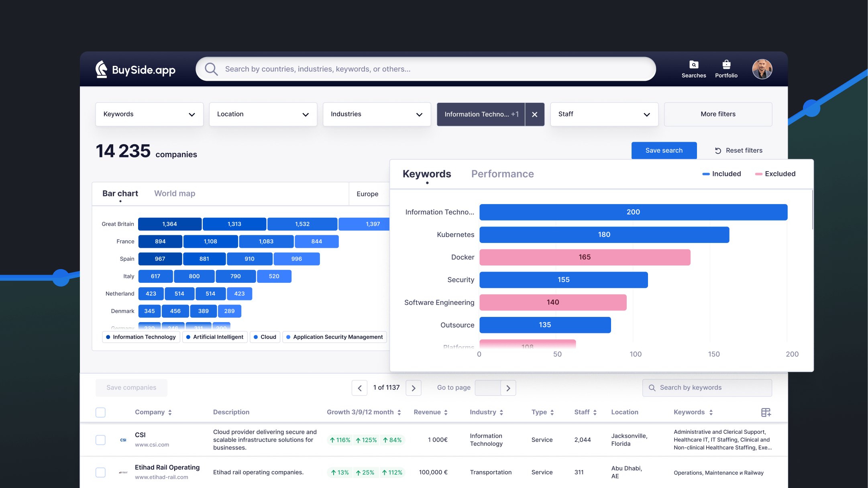Image resolution: width=868 pixels, height=488 pixels.
Task: Open the Searches folder icon
Action: [693, 65]
